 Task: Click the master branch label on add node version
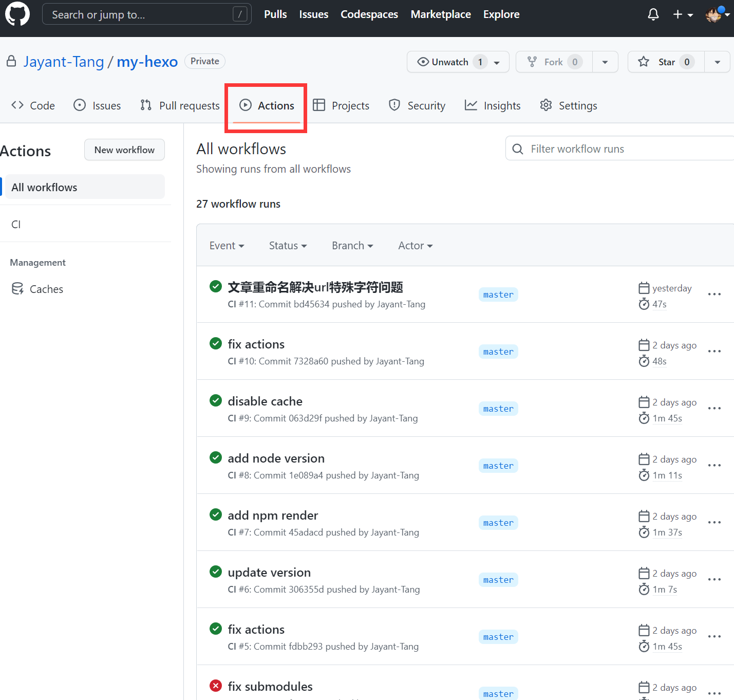coord(498,466)
